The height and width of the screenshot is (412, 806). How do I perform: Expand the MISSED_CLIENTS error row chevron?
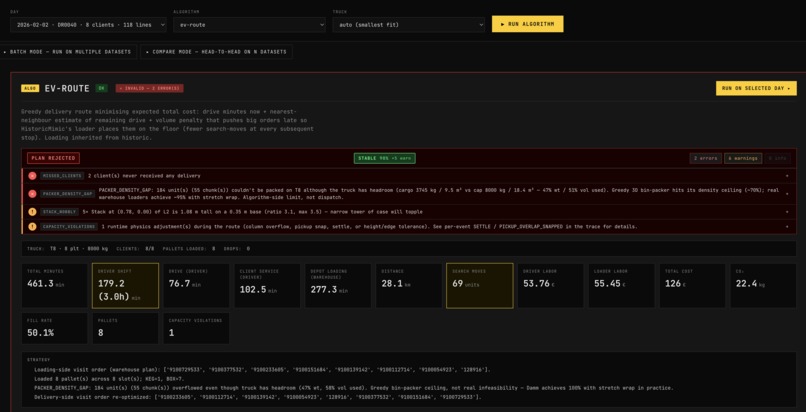pyautogui.click(x=787, y=176)
